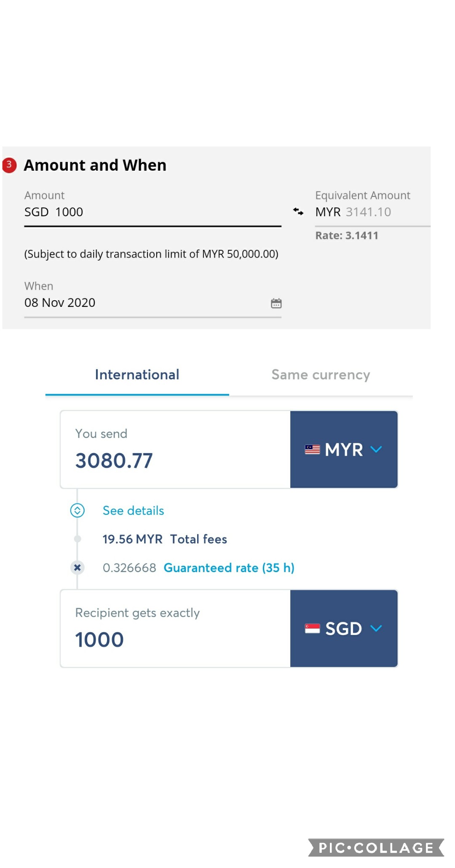Open the SGD currency dropdown

pyautogui.click(x=344, y=629)
